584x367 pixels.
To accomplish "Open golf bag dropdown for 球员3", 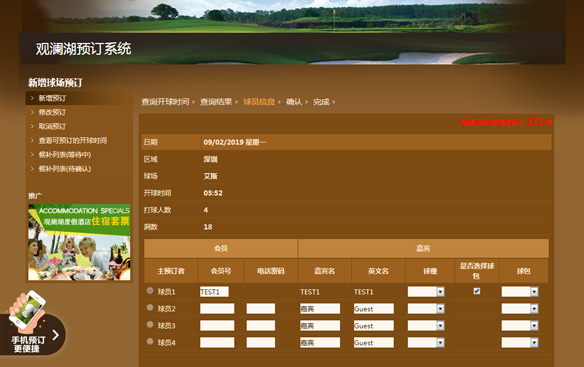I will (520, 326).
